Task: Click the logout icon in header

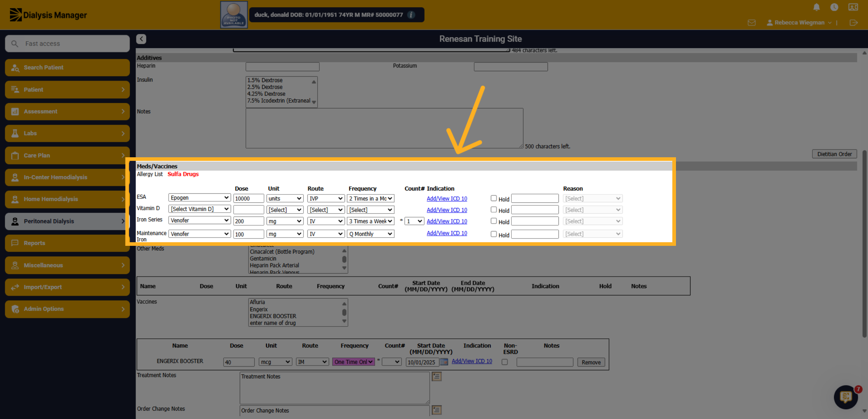Action: [x=854, y=23]
